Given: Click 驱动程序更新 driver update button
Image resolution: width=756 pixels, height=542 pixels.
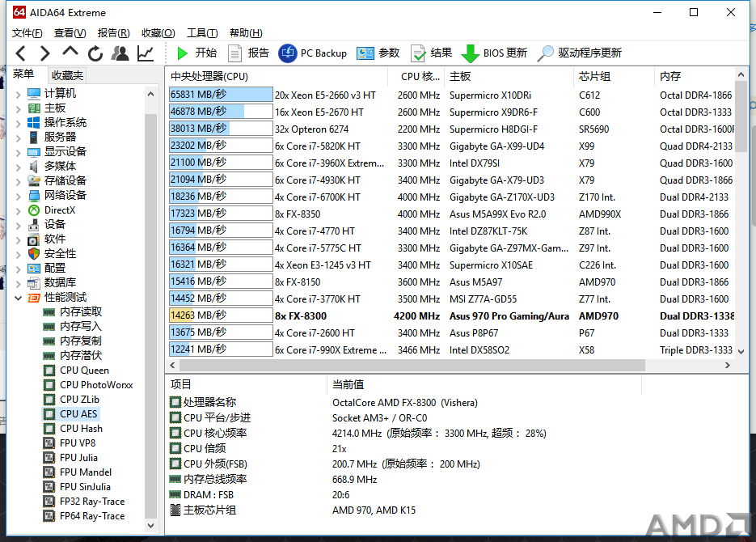Looking at the screenshot, I should click(580, 53).
